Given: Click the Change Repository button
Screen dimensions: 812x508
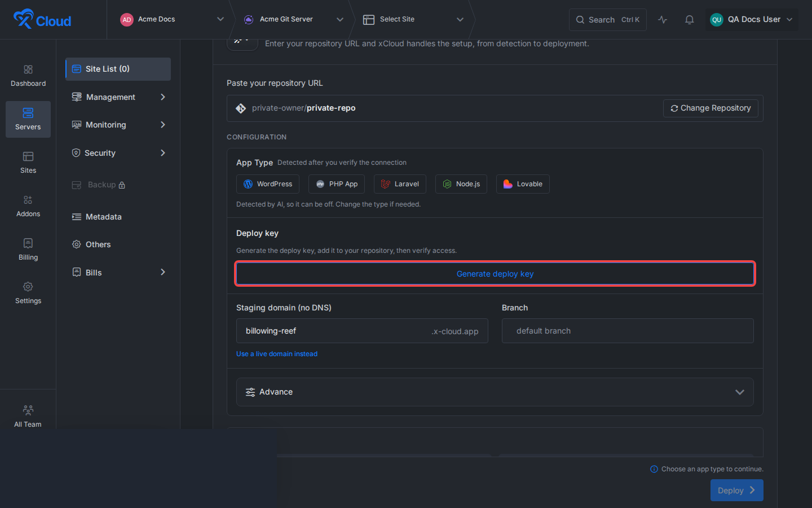Looking at the screenshot, I should (x=710, y=108).
